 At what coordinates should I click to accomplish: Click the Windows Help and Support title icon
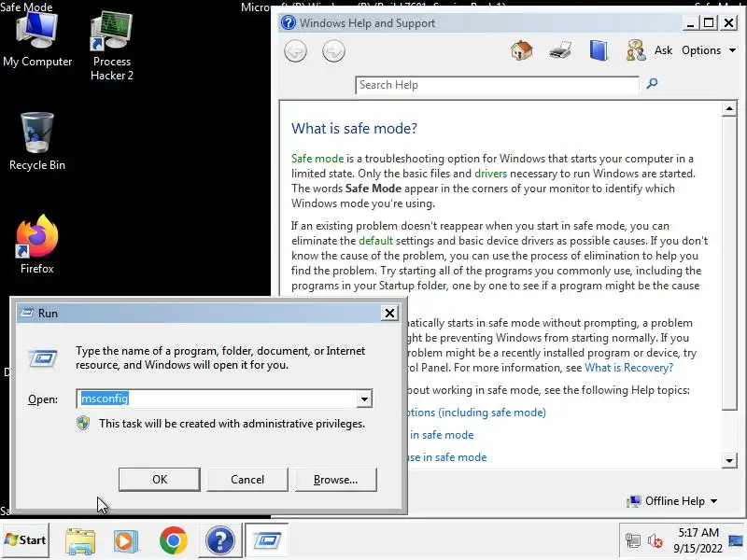289,22
